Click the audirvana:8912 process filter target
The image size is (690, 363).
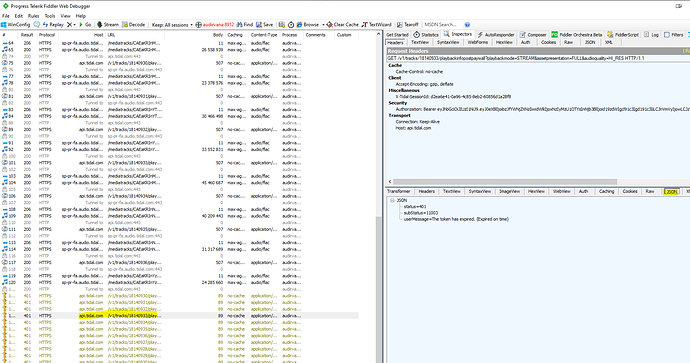[x=215, y=25]
